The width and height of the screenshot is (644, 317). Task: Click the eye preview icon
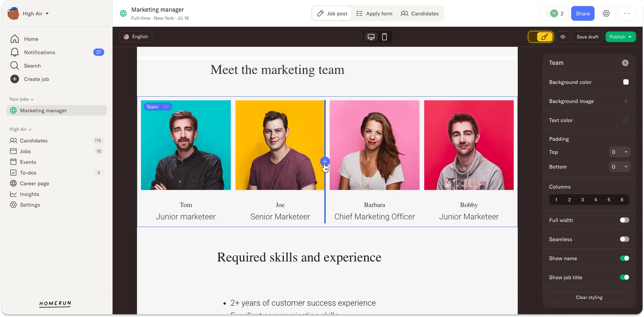click(x=563, y=37)
